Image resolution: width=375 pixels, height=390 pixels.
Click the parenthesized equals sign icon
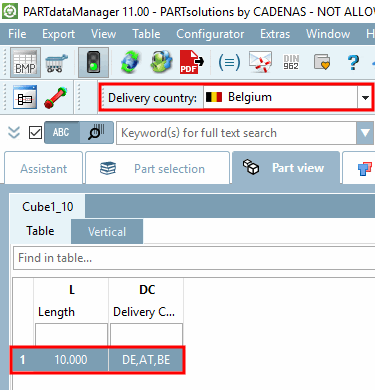tap(229, 62)
